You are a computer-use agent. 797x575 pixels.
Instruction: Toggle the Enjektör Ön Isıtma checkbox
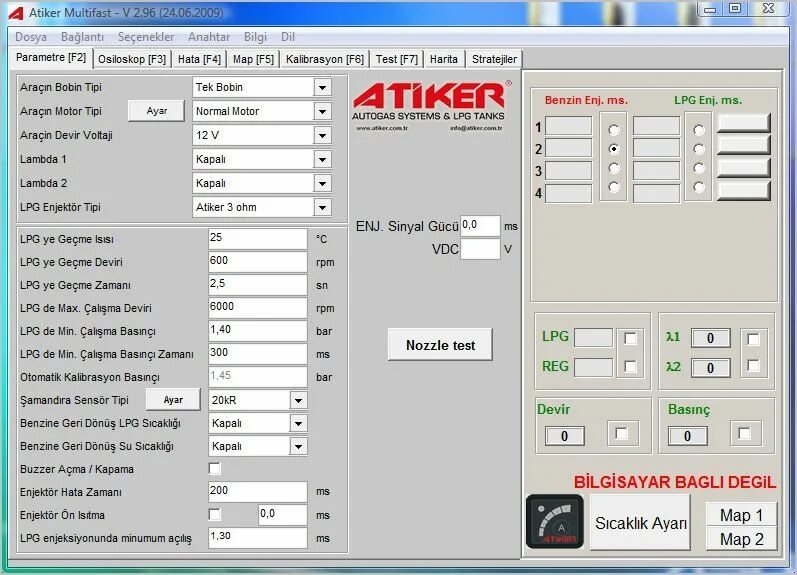click(x=214, y=515)
